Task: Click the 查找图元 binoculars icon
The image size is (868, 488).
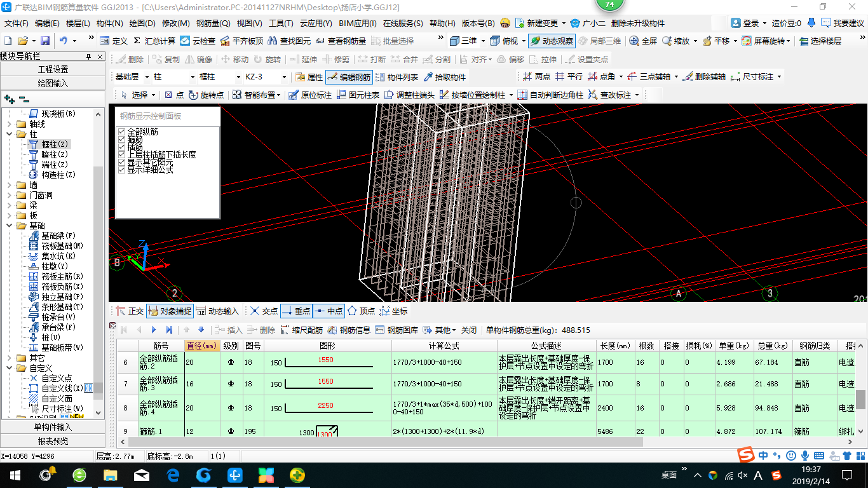Action: (272, 41)
